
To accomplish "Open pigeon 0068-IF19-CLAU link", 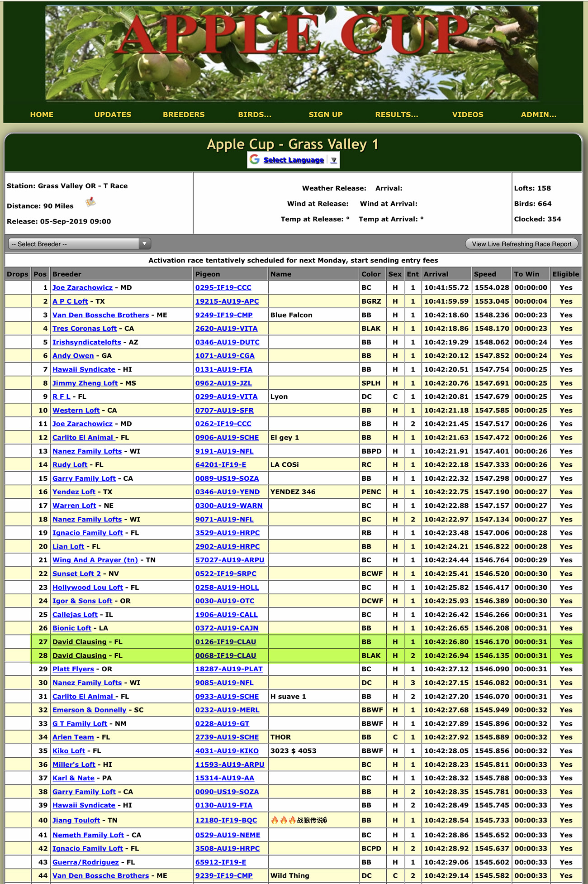I will pyautogui.click(x=226, y=655).
